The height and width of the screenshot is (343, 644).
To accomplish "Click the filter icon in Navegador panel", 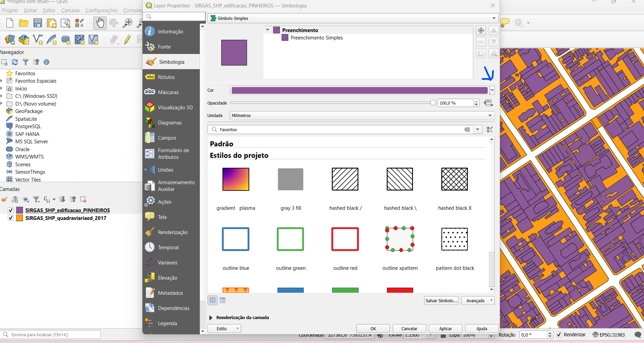I will tap(26, 62).
